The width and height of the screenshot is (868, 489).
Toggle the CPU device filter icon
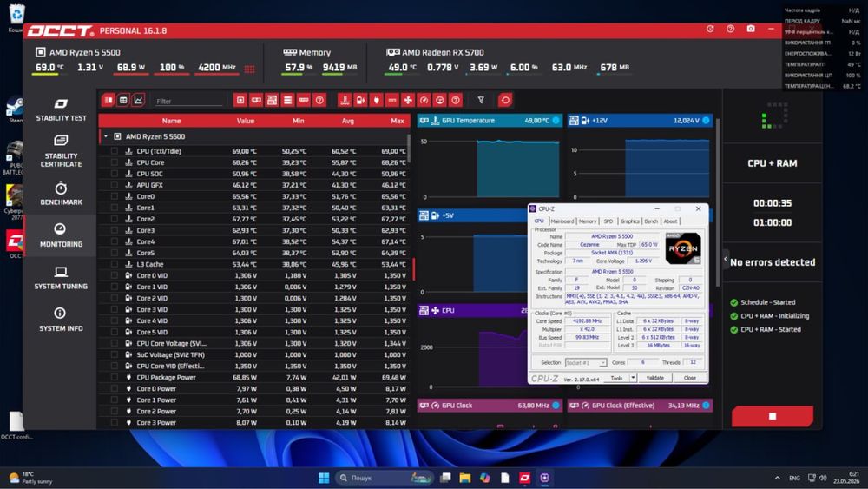[x=240, y=100]
